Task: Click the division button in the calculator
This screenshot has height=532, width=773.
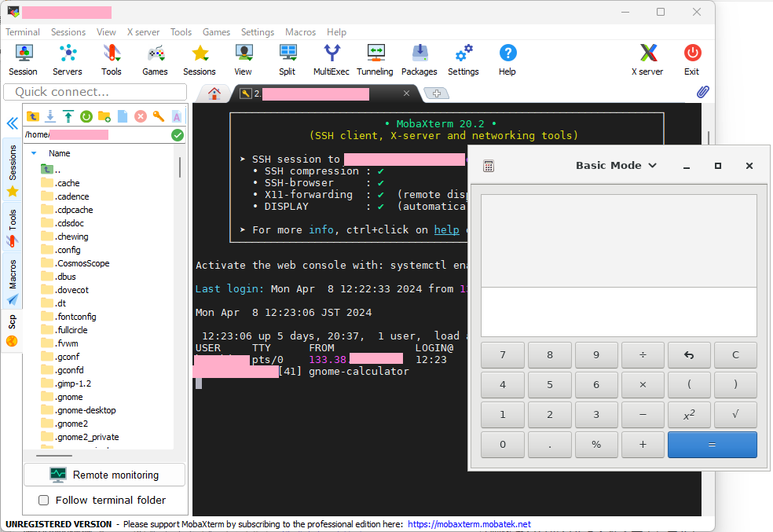Action: pos(643,355)
